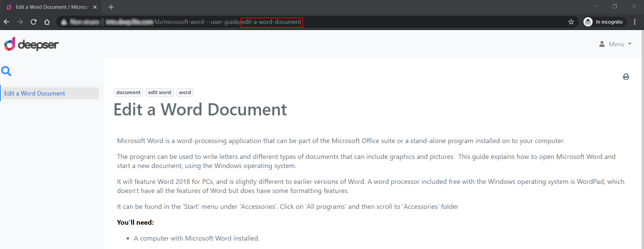Open the Chrome three-dot menu
Image resolution: width=644 pixels, height=249 pixels.
(x=635, y=22)
